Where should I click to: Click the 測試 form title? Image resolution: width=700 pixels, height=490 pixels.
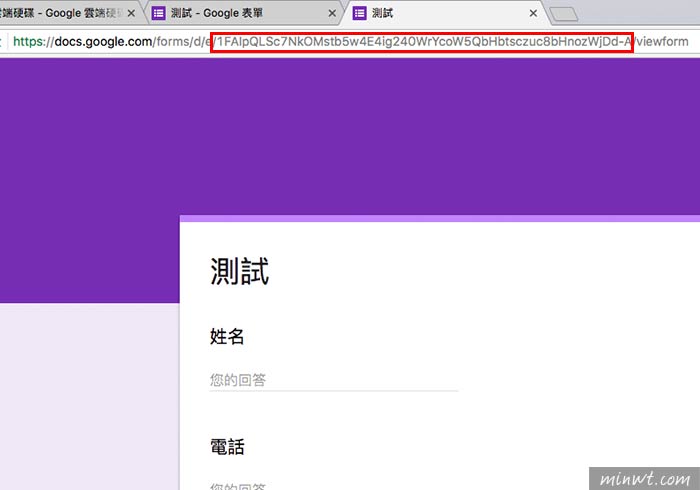[240, 271]
